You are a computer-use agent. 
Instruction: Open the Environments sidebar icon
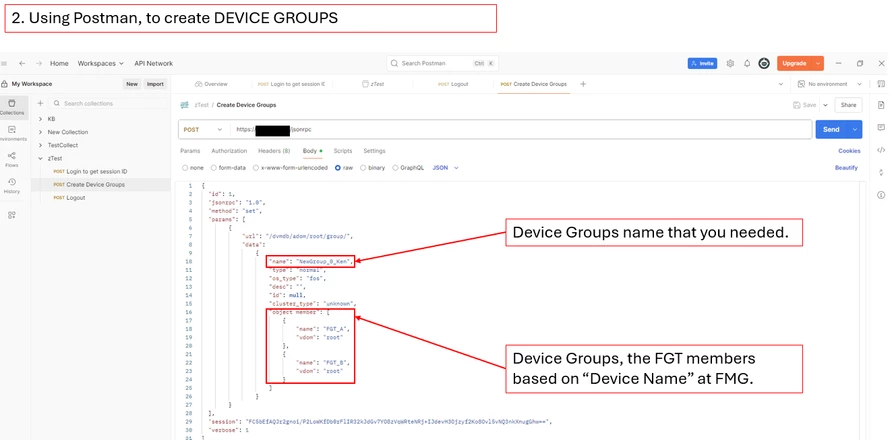12,133
